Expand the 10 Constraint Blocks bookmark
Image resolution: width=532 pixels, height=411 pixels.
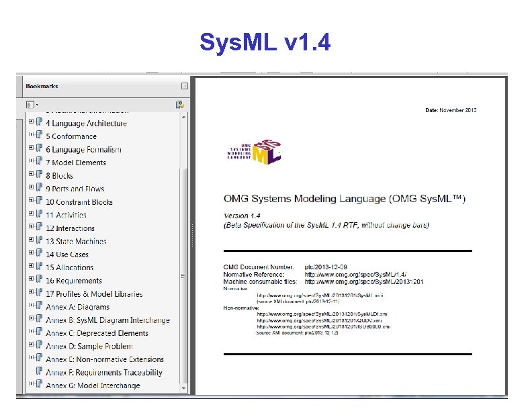(x=31, y=200)
